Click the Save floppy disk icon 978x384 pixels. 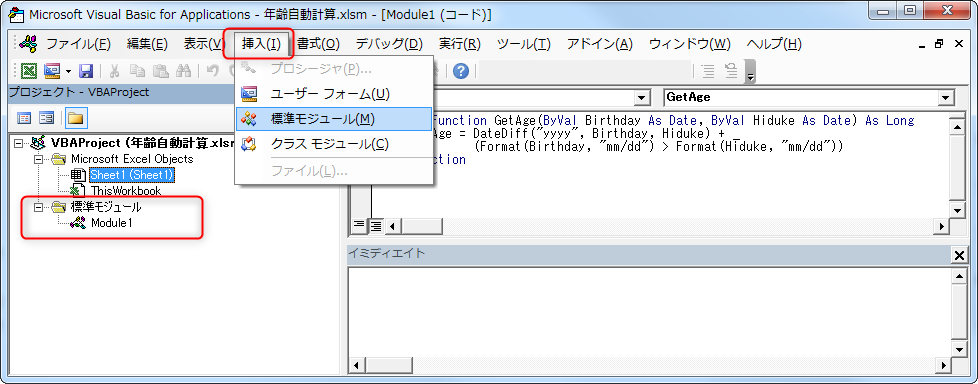tap(86, 71)
